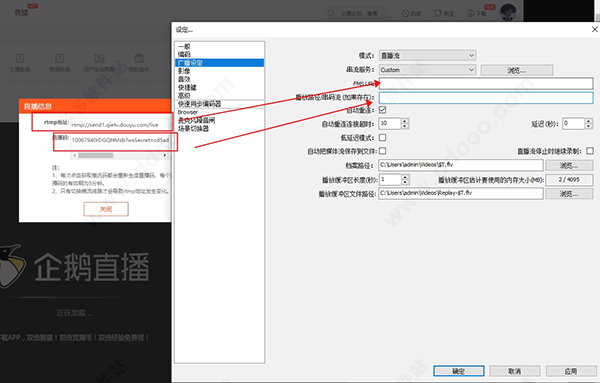This screenshot has width=600, height=383.
Task: Click the Replay-$T.flv path field
Action: 461,193
